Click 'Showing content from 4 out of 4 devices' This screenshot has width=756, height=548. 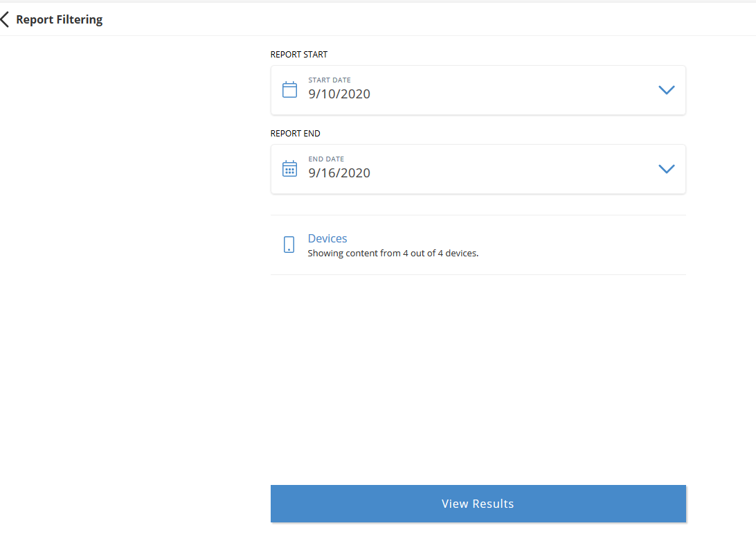tap(393, 254)
